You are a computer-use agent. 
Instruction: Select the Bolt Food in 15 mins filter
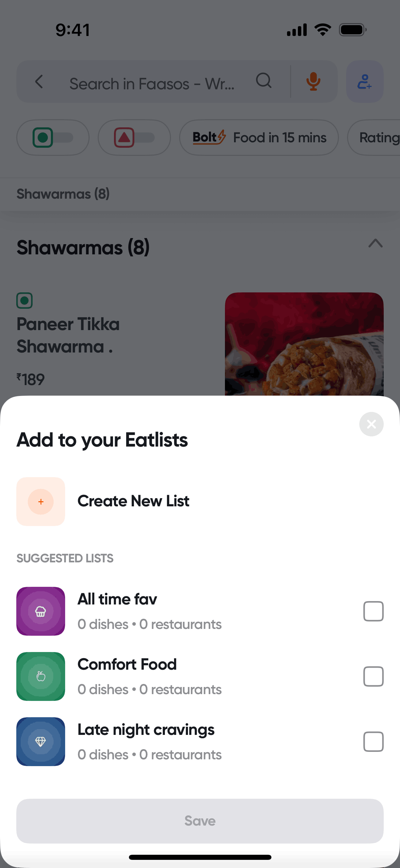point(259,138)
